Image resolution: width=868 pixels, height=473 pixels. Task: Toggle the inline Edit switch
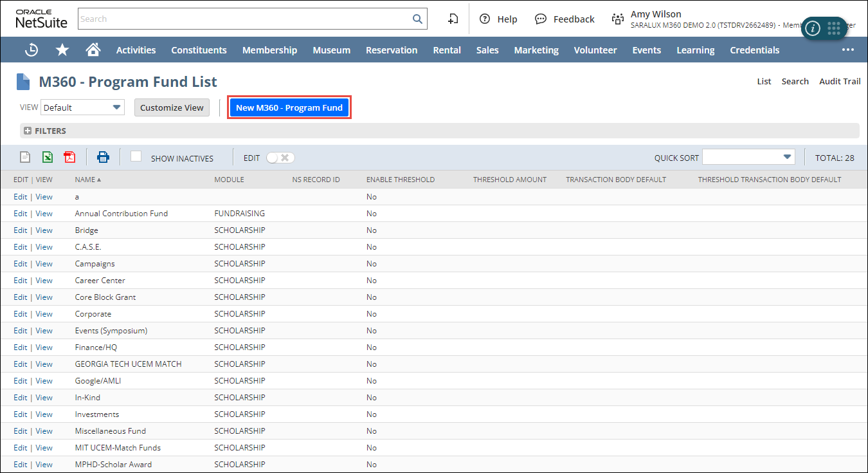280,158
